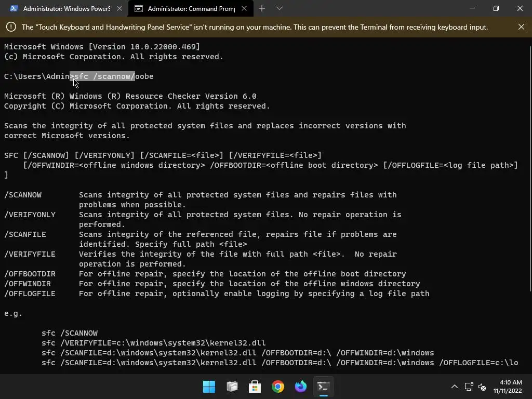Click the 'Resource Checker Version 6.0' line
Viewport: 532px width, 399px height.
tap(130, 96)
